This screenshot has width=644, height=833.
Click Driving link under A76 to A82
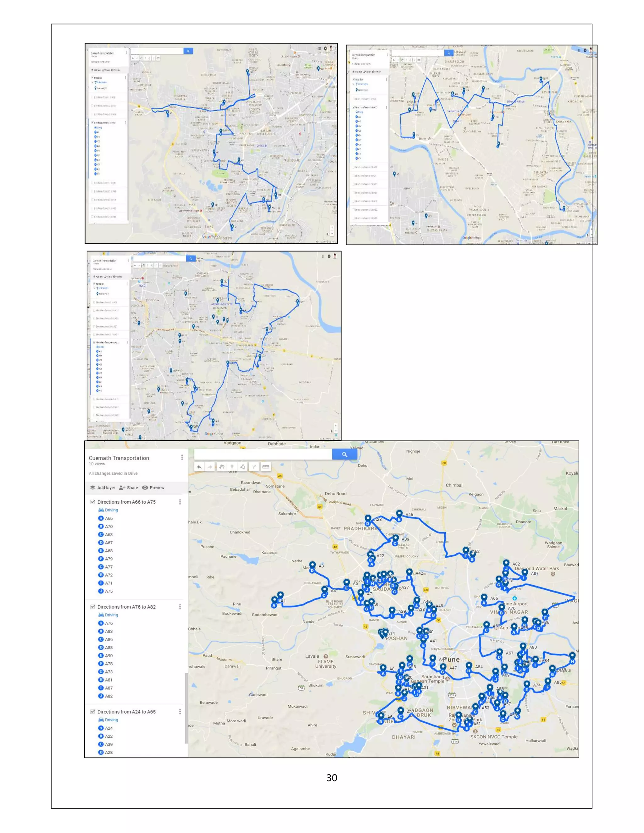111,615
